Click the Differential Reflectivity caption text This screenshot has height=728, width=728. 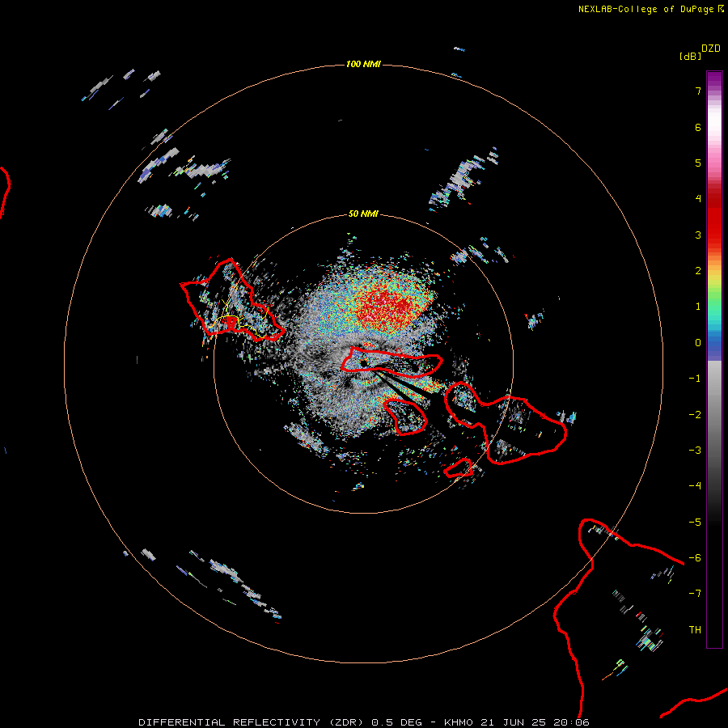(363, 722)
